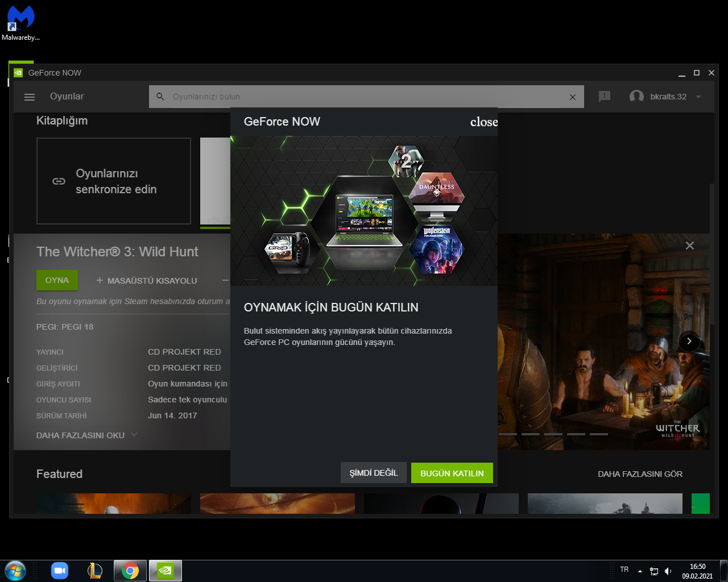Screen dimensions: 728x582
Task: Minimize the GeForce NOW window
Action: click(682, 73)
